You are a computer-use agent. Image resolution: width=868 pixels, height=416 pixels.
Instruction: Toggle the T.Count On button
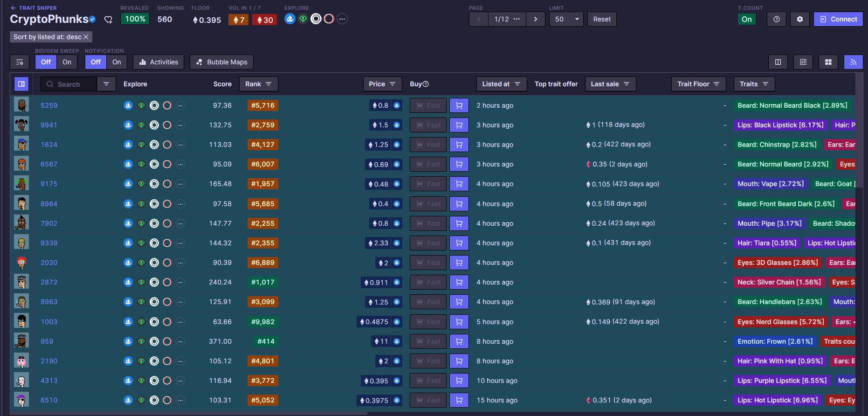pyautogui.click(x=746, y=19)
